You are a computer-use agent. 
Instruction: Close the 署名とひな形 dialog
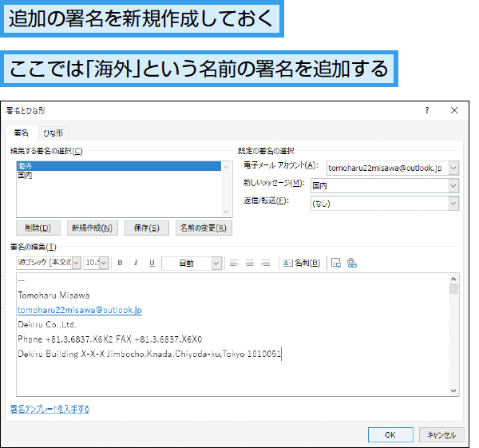pos(454,110)
